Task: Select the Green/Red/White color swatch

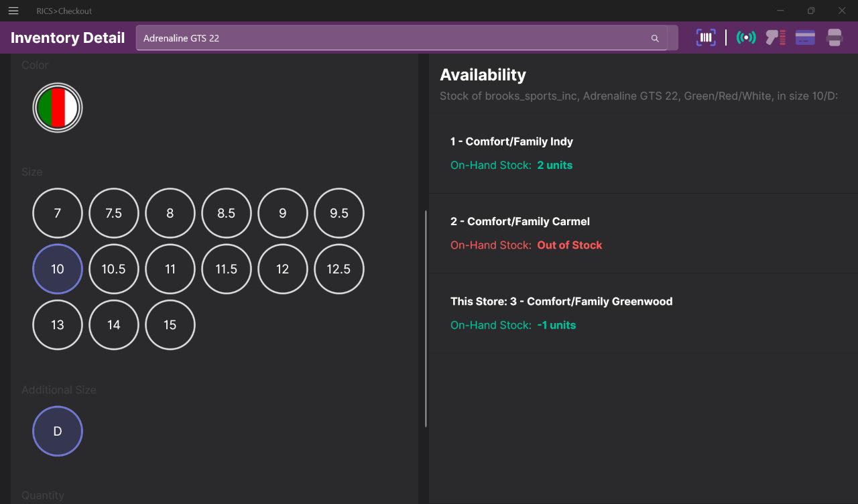Action: 58,107
